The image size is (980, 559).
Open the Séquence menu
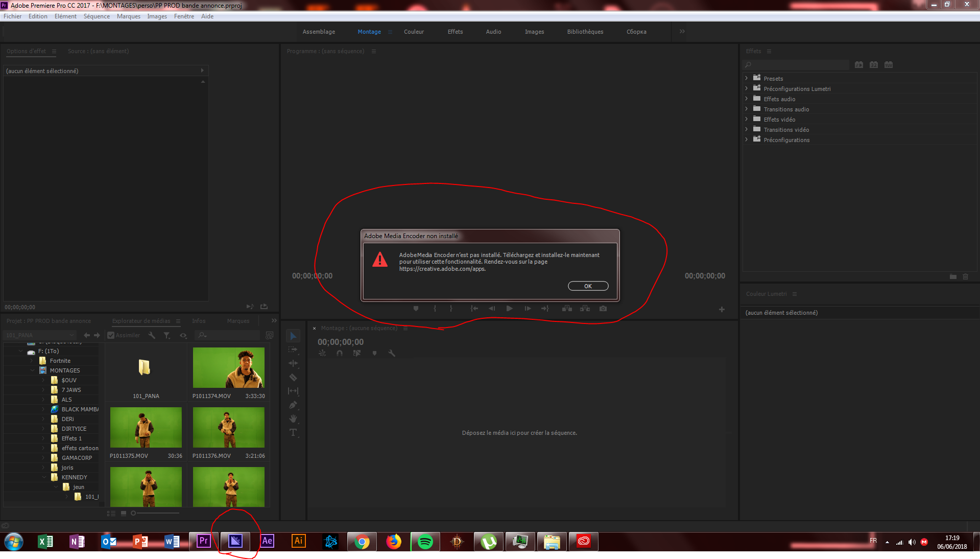pyautogui.click(x=97, y=16)
